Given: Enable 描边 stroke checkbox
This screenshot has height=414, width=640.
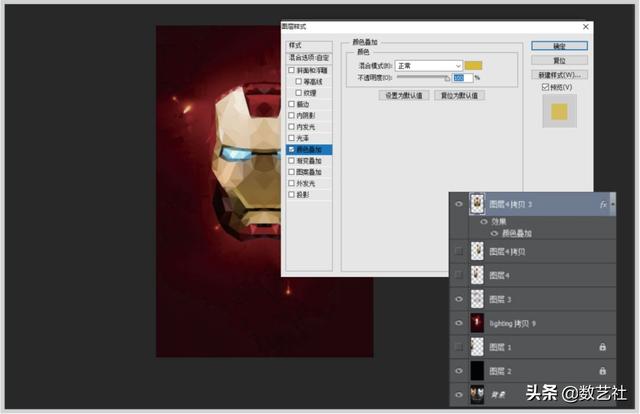Looking at the screenshot, I should [291, 104].
